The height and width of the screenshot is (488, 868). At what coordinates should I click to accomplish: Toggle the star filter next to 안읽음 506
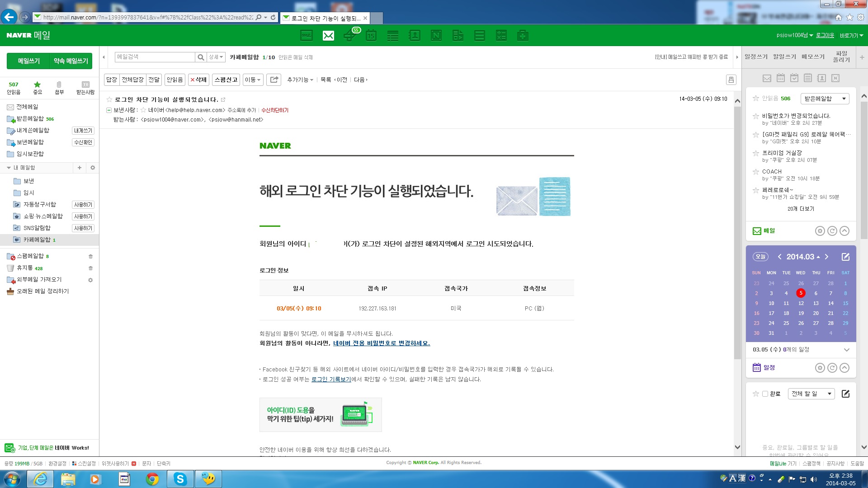coord(755,98)
